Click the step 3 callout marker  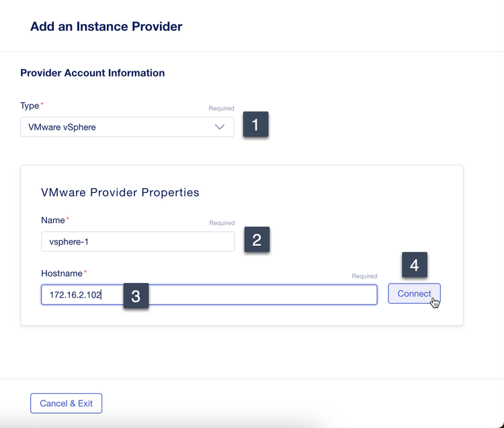click(x=136, y=296)
